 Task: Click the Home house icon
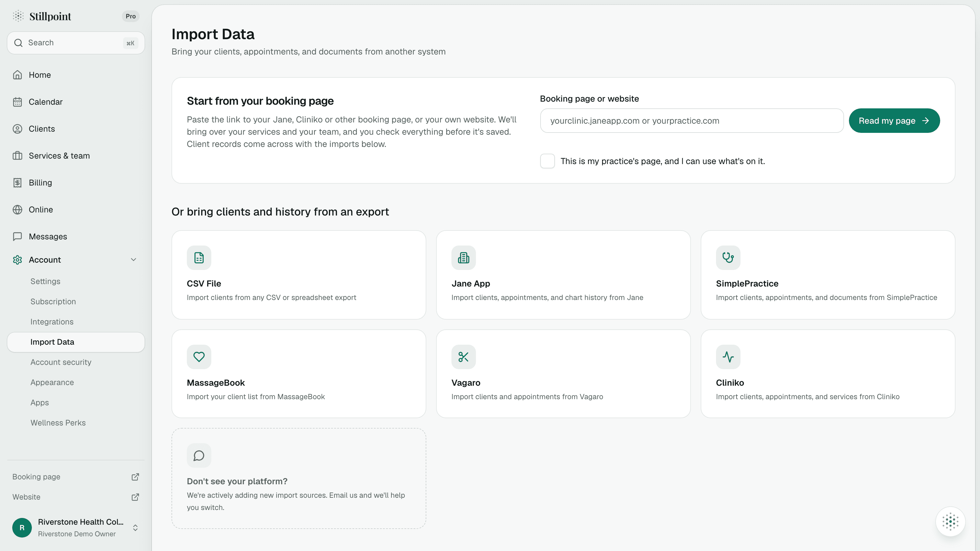[x=17, y=75]
